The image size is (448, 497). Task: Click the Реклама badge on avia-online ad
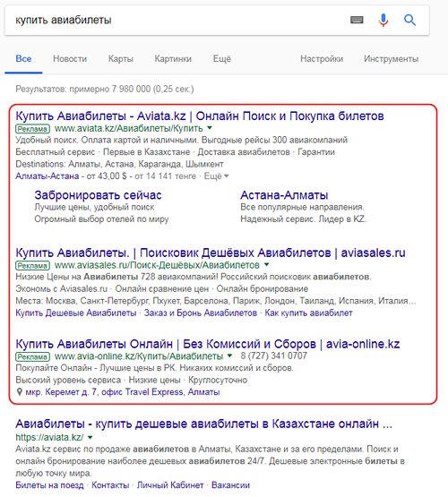pyautogui.click(x=32, y=356)
